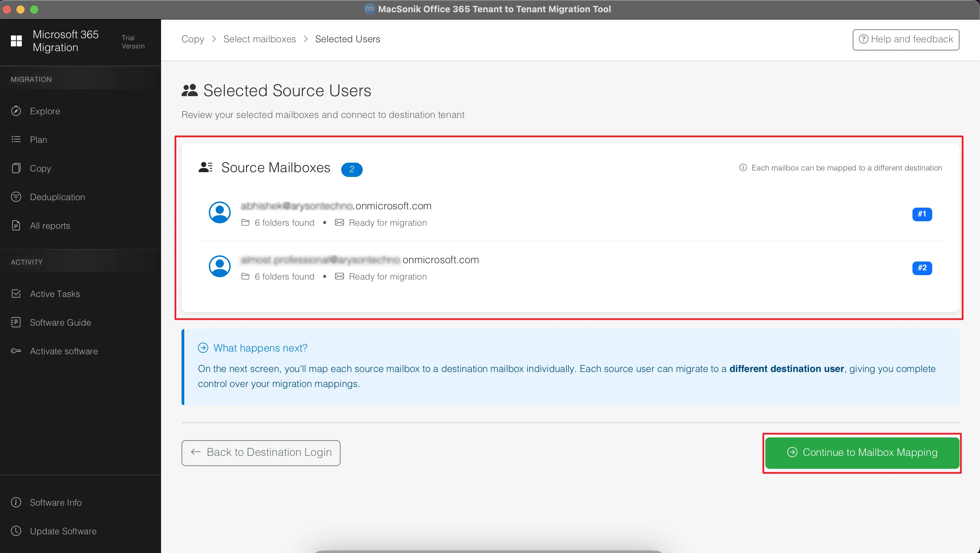Click the Deduplication icon
Image resolution: width=980 pixels, height=553 pixels.
click(16, 196)
